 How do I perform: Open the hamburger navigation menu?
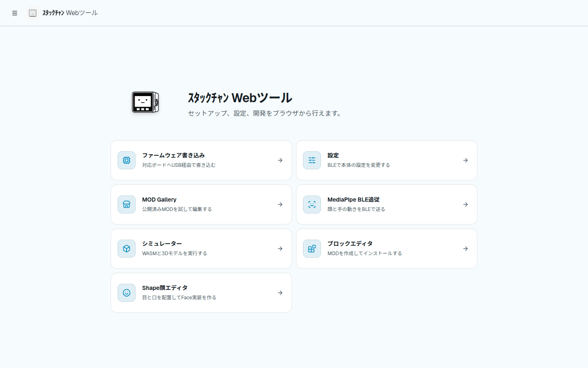[15, 13]
